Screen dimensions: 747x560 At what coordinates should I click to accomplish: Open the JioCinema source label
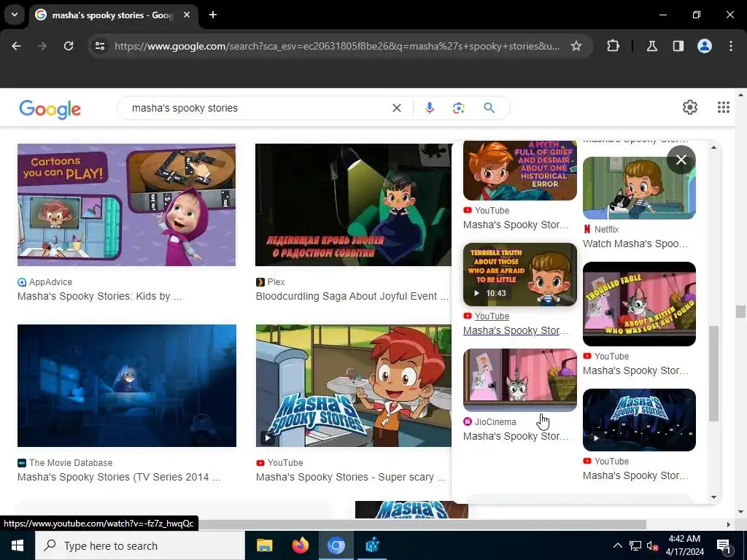point(495,422)
